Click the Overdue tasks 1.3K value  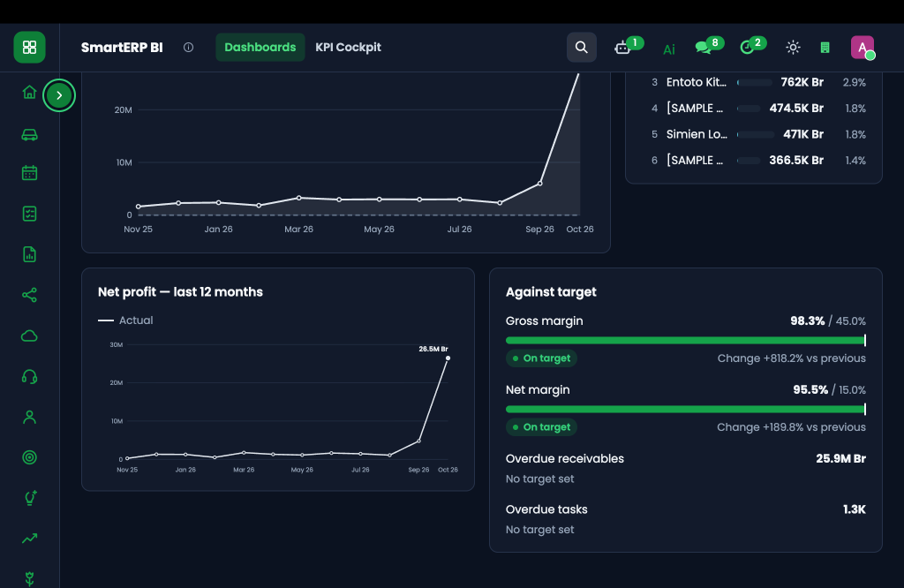coord(854,509)
